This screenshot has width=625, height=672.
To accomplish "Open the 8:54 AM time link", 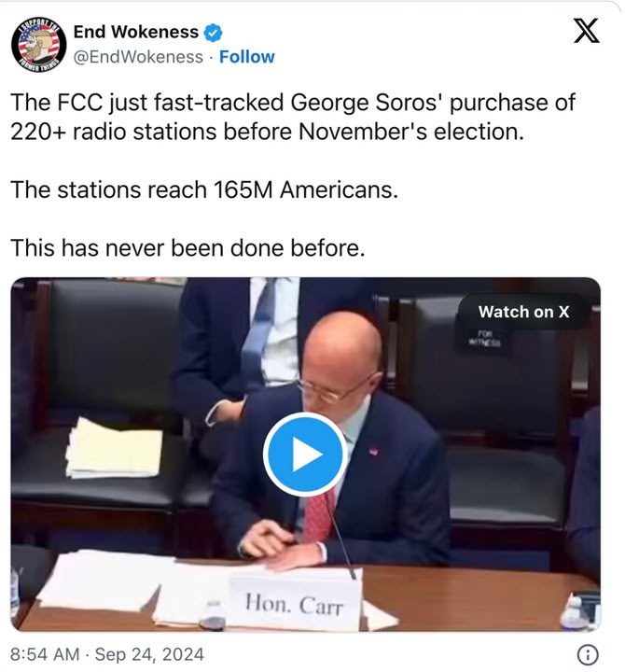I will pyautogui.click(x=45, y=654).
